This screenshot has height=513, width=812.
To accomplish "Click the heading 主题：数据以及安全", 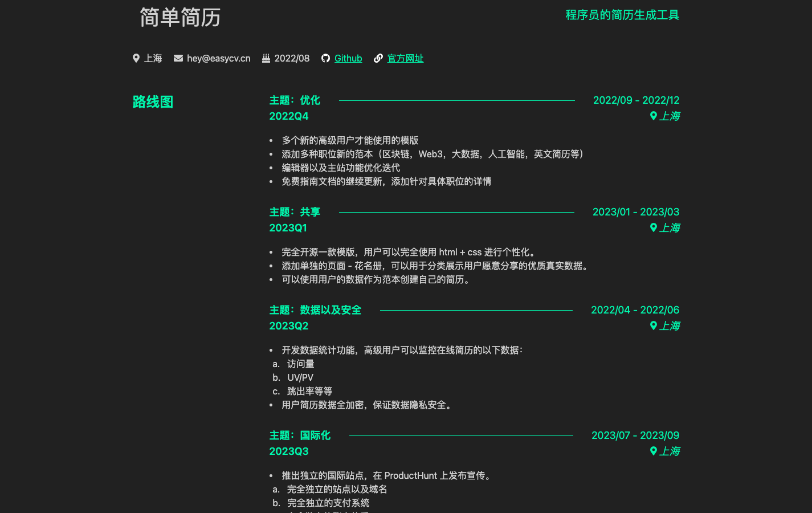I will (315, 310).
